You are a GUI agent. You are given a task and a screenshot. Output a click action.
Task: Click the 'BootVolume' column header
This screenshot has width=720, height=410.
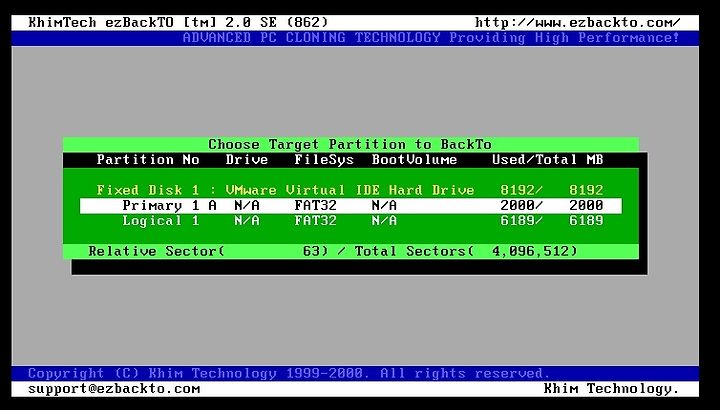click(414, 160)
